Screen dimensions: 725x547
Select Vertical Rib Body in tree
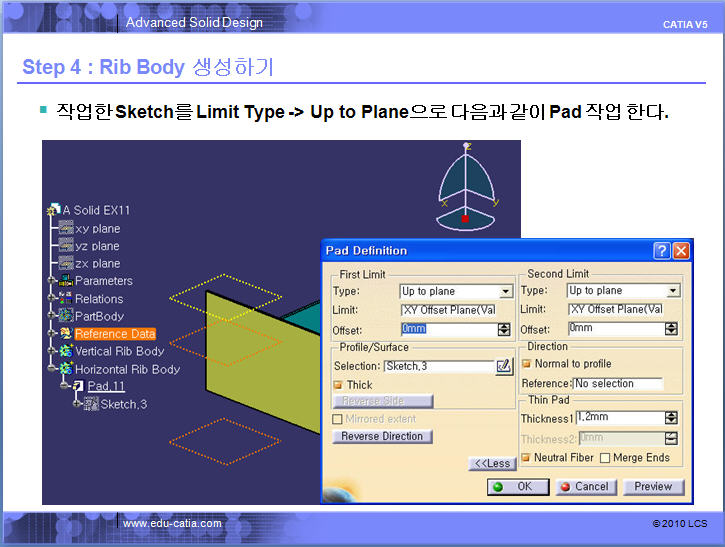click(x=119, y=351)
